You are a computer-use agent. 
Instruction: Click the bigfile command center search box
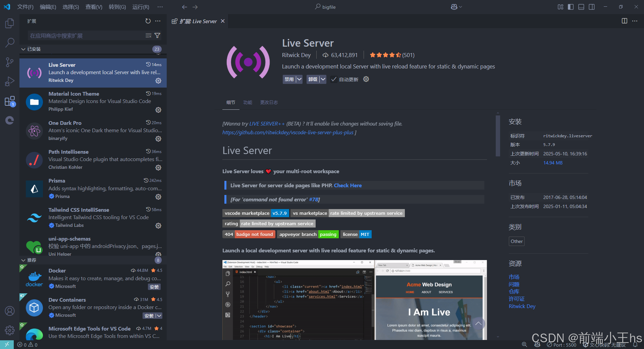coord(325,7)
